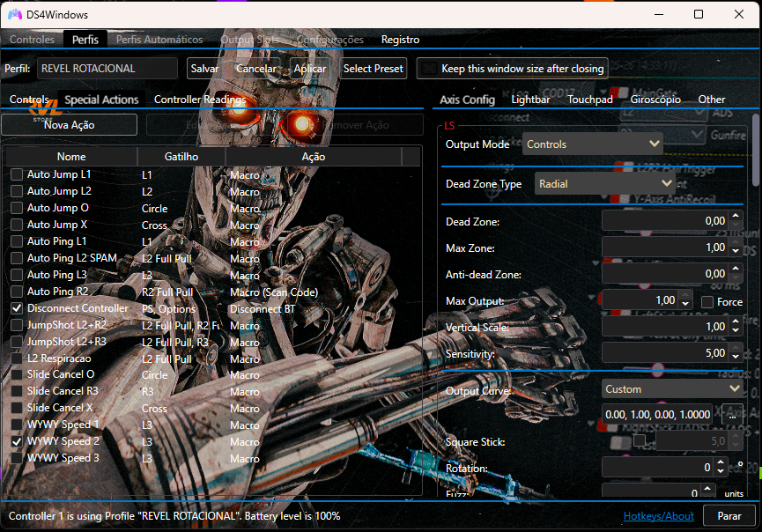Sort actions by the Gatilho column header

point(181,157)
